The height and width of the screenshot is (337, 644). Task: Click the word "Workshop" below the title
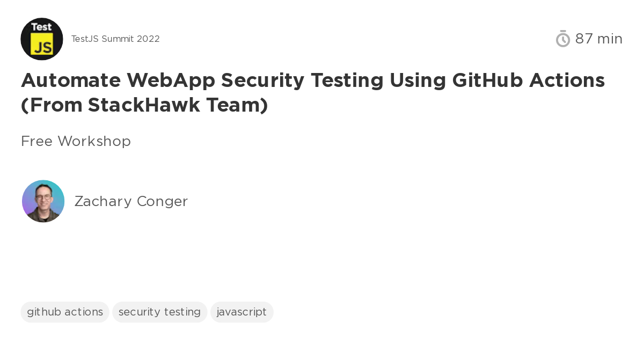click(x=94, y=141)
